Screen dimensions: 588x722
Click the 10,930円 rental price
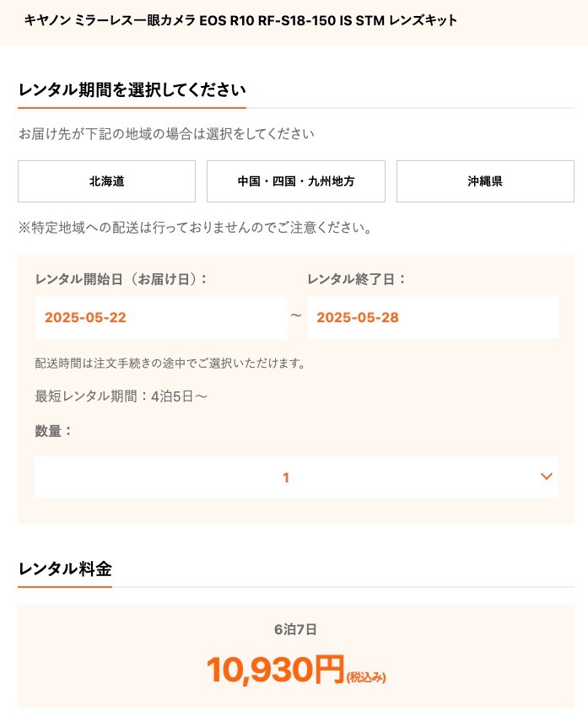coord(276,669)
